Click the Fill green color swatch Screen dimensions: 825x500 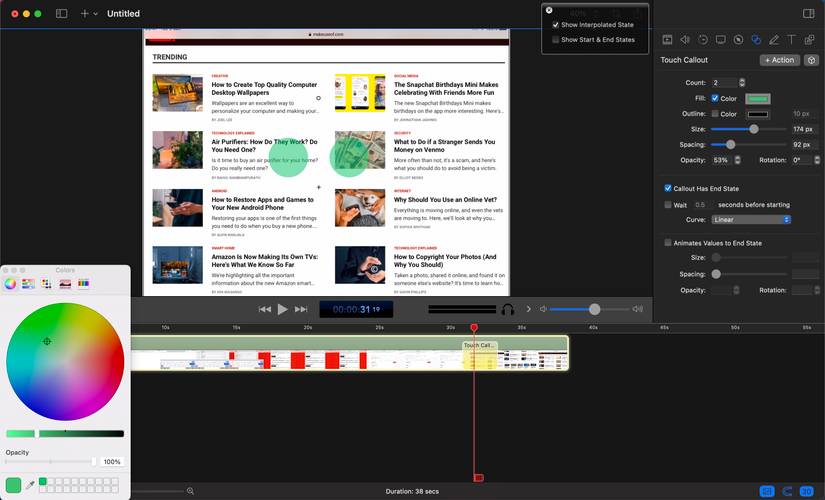[758, 98]
